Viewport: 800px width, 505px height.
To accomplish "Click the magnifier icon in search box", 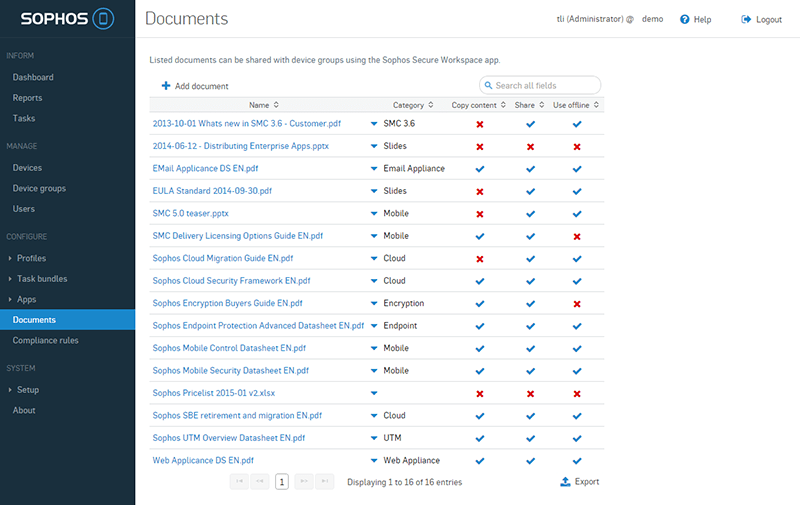I will pos(488,86).
